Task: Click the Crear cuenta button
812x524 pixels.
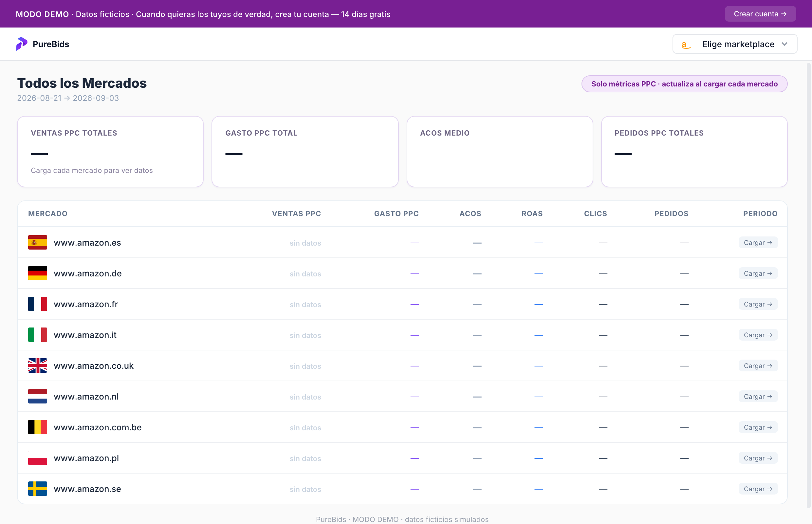Action: pyautogui.click(x=760, y=14)
